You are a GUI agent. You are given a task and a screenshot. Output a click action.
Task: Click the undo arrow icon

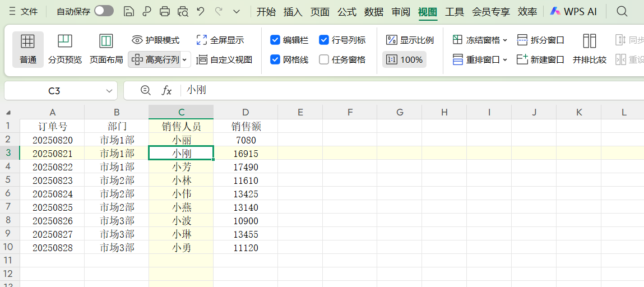pos(201,12)
